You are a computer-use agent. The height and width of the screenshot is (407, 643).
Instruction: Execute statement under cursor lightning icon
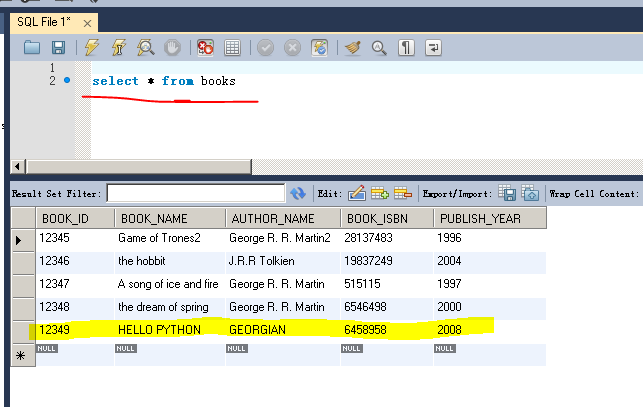119,48
